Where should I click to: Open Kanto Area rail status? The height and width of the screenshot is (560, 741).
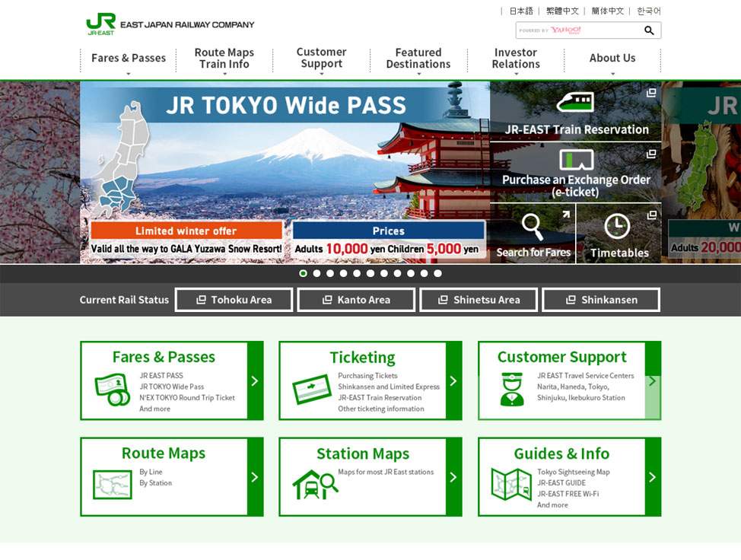pyautogui.click(x=356, y=300)
